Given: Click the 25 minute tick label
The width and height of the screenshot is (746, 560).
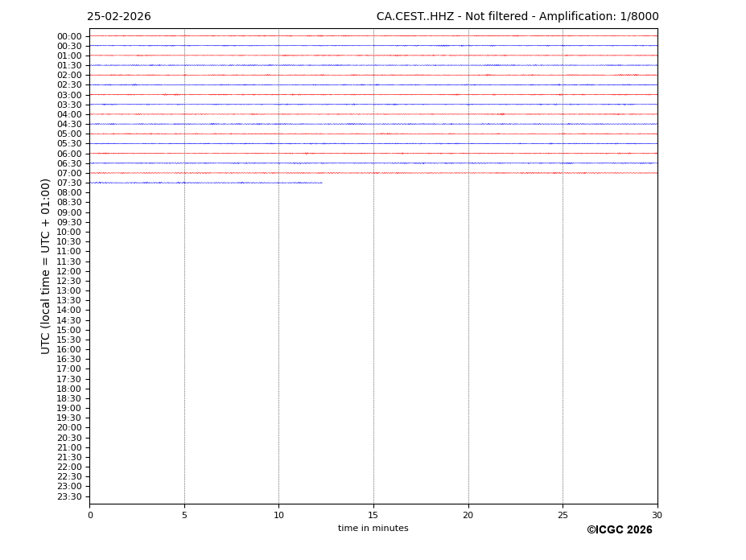Looking at the screenshot, I should [563, 516].
